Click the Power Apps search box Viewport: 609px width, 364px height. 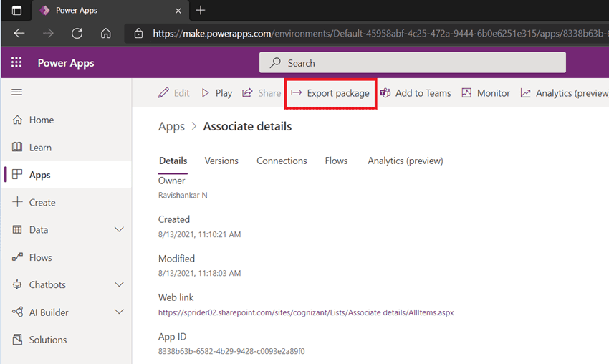pos(413,63)
